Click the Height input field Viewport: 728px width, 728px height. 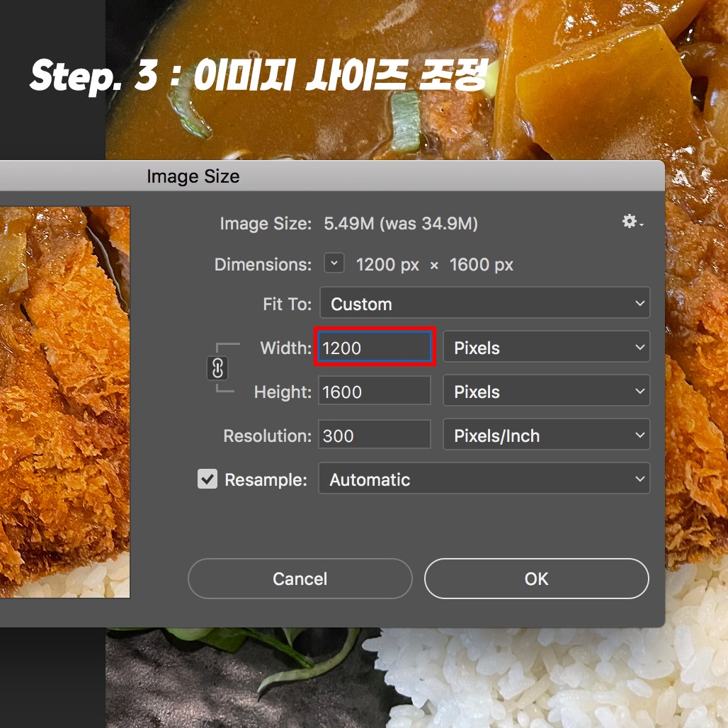pos(374,391)
